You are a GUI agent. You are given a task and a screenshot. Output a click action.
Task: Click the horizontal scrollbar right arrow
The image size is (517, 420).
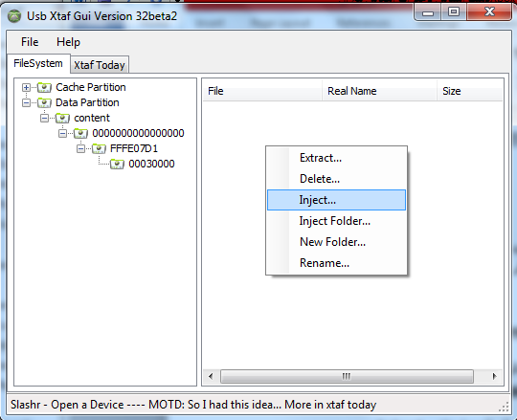494,376
